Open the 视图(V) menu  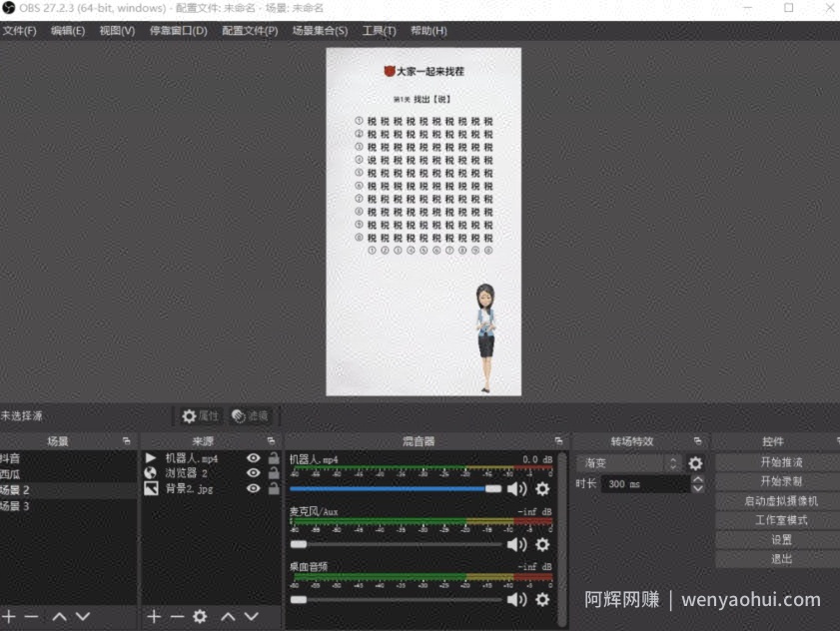(x=117, y=31)
